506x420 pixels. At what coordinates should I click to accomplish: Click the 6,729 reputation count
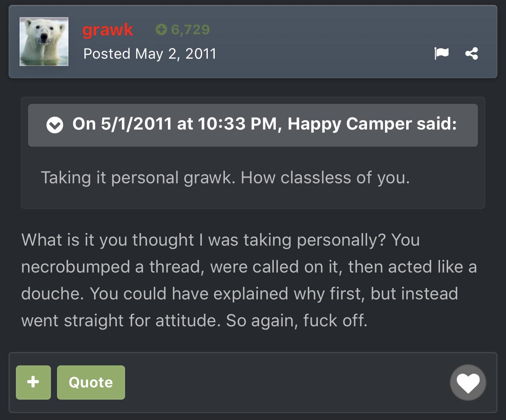point(190,29)
